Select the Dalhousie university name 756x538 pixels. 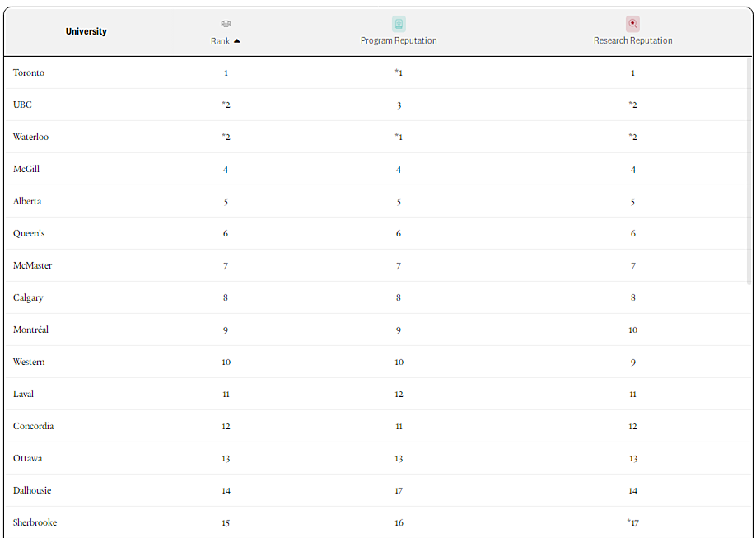point(32,490)
